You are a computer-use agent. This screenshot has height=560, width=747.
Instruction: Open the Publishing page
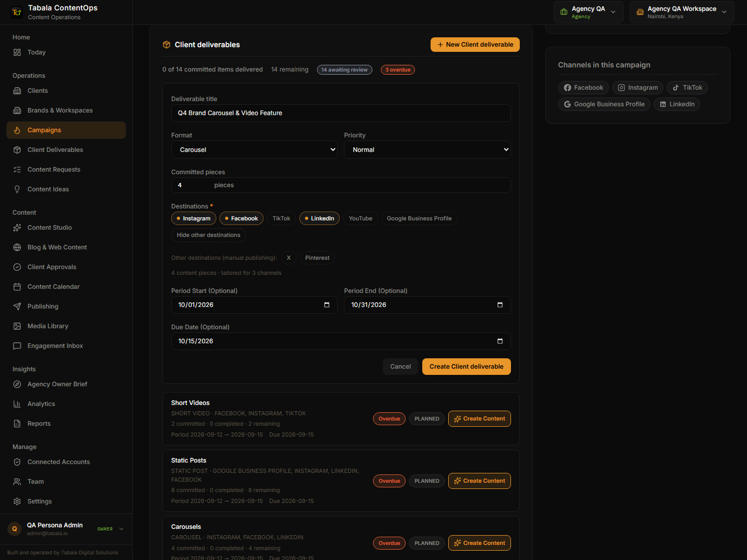point(66,306)
